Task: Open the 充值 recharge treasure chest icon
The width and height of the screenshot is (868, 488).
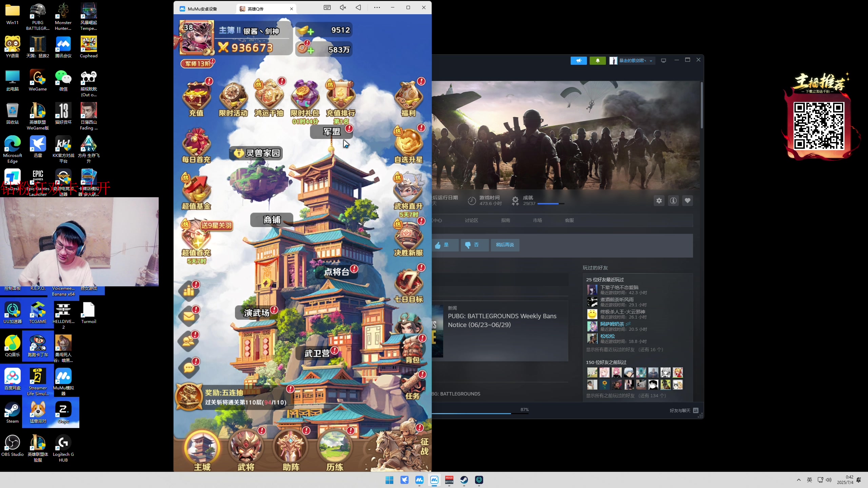Action: click(197, 98)
